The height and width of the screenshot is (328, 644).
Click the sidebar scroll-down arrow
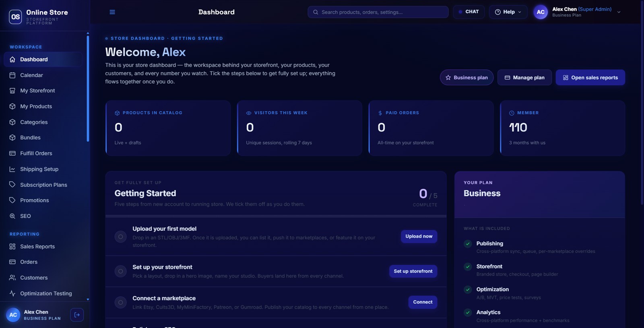click(x=88, y=299)
